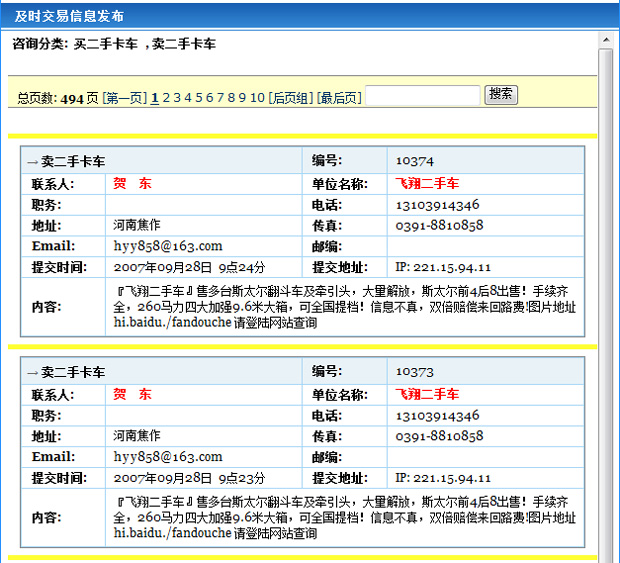620x563 pixels.
Task: Click the 第一页 first page link
Action: coord(125,98)
